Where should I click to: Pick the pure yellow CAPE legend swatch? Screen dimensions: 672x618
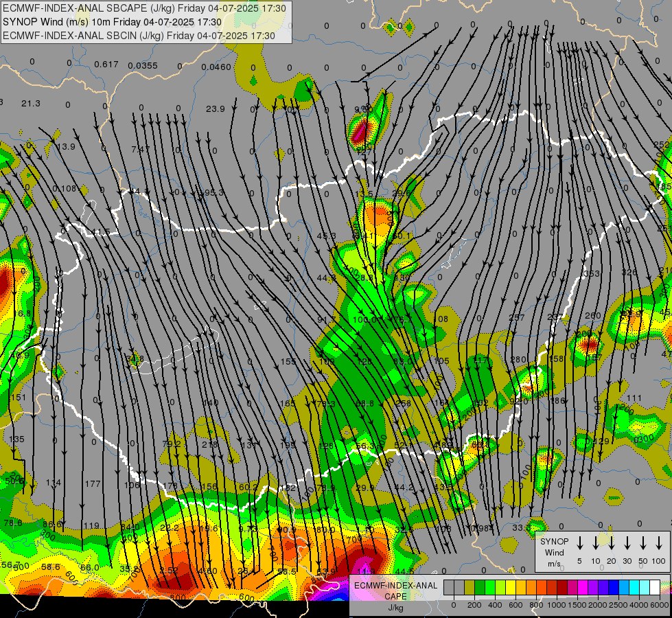click(x=511, y=587)
